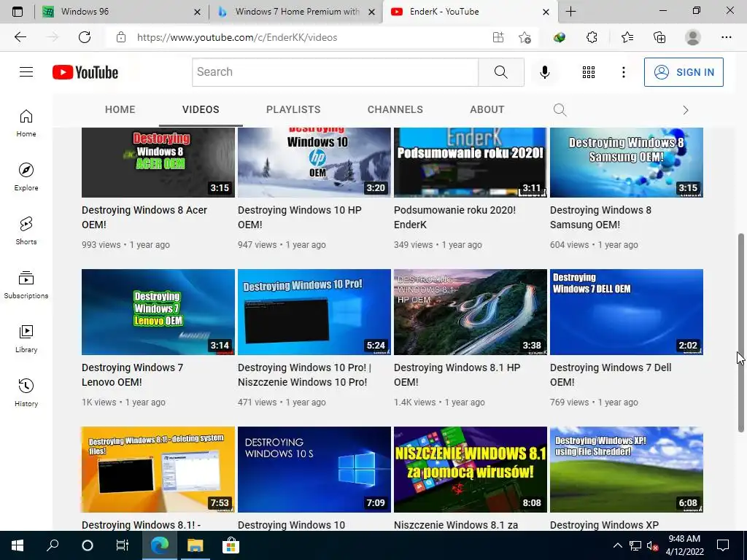Open Microsoft Store from taskbar
The height and width of the screenshot is (560, 747).
tap(230, 545)
